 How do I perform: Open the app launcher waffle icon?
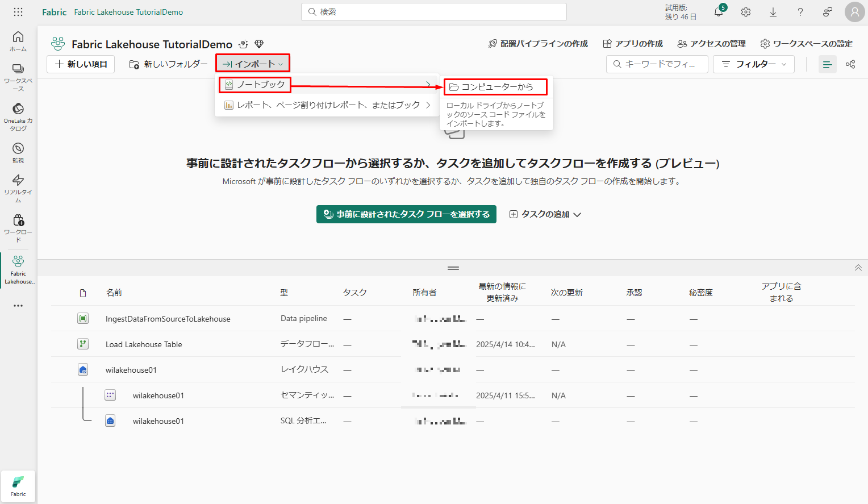coord(18,12)
